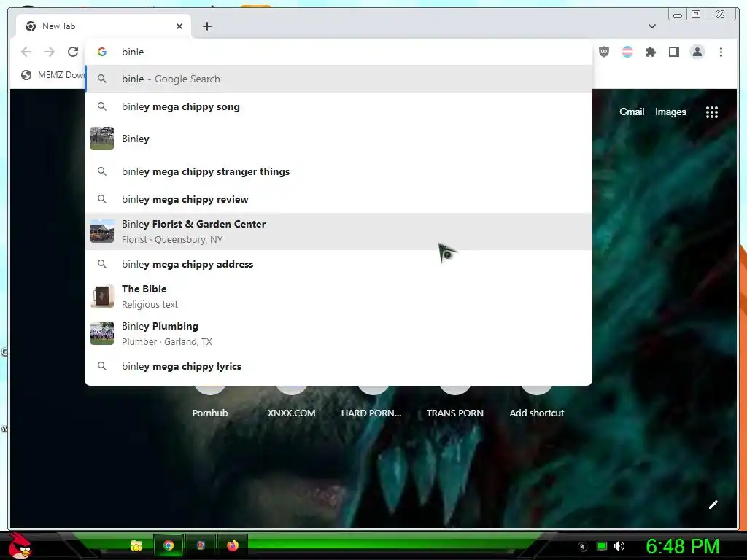Open the Extensions puzzle piece menu

tap(650, 52)
